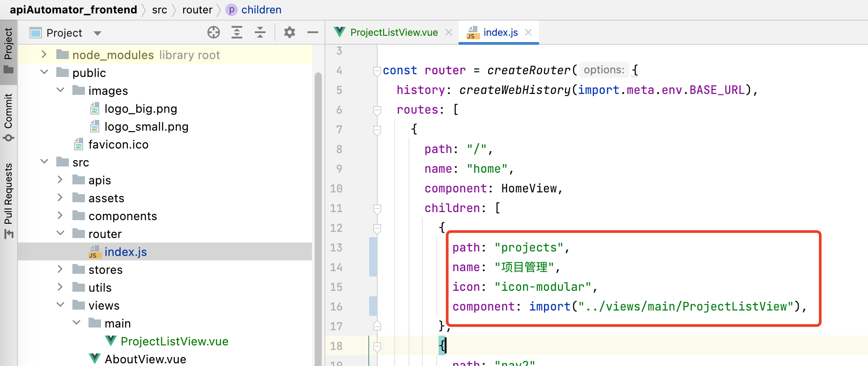Click the src breadcrumb segment

(160, 10)
